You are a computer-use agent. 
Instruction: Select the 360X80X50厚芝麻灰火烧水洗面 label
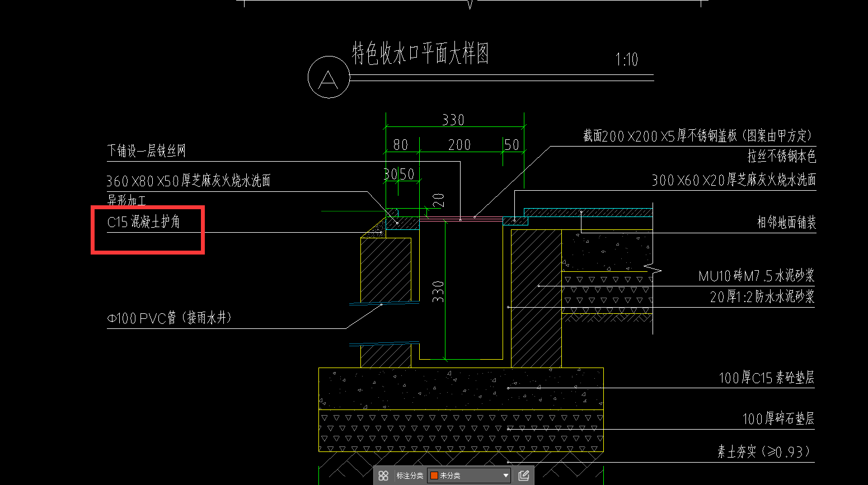[x=188, y=181]
